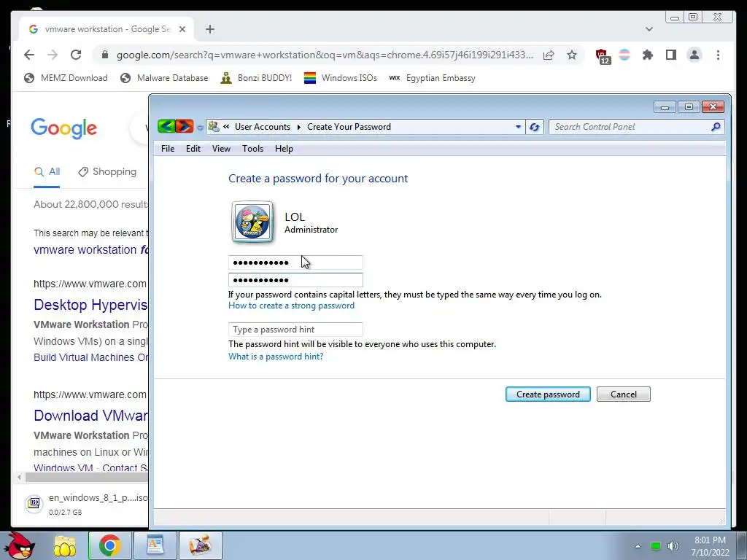Select the All tab in Google results

point(47,172)
